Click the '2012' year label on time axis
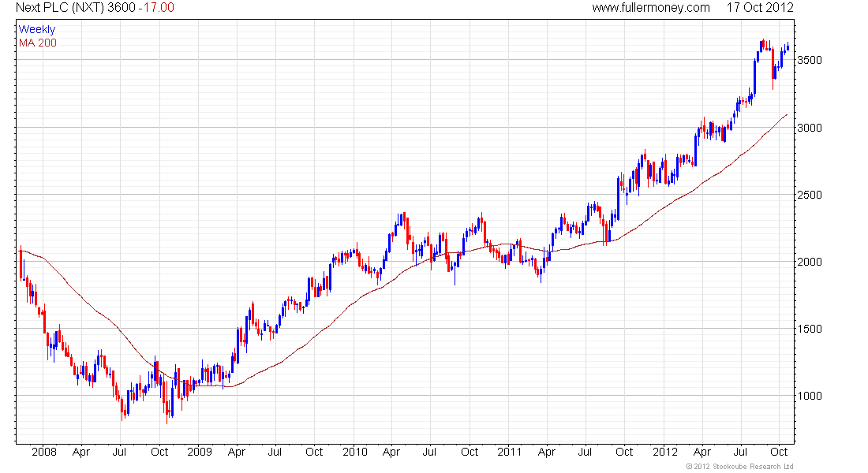 [x=665, y=452]
